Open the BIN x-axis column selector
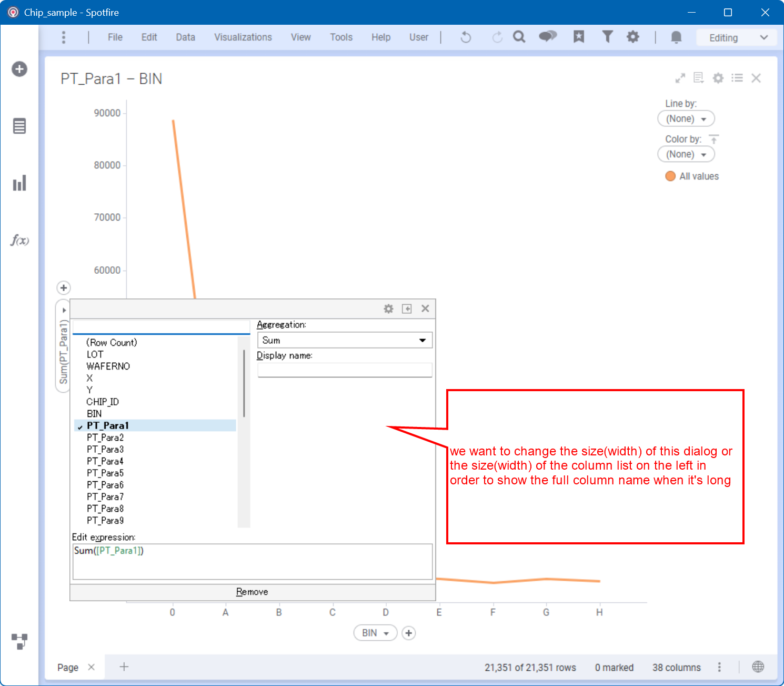Image resolution: width=784 pixels, height=686 pixels. coord(375,633)
